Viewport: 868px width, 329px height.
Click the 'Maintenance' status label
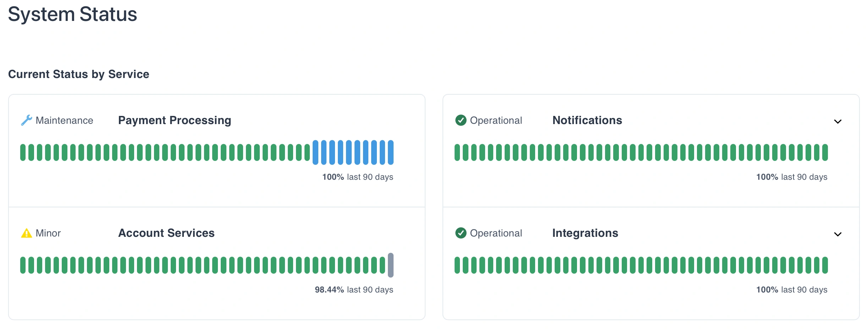coord(64,121)
